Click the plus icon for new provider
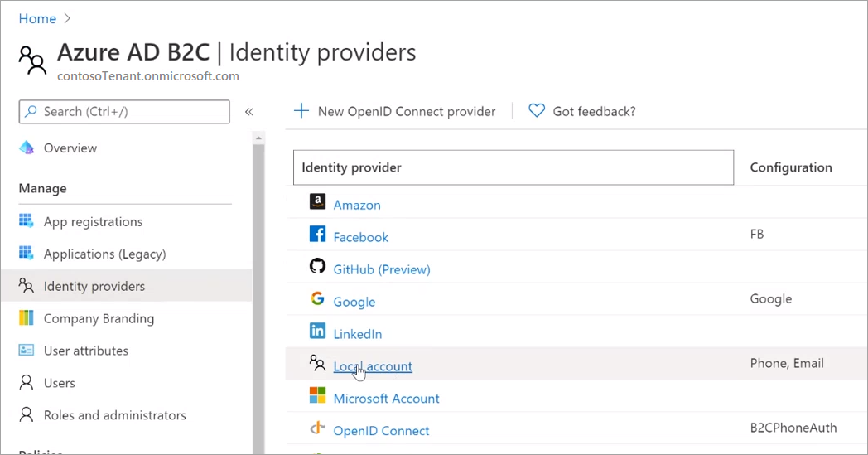Image resolution: width=868 pixels, height=455 pixels. pyautogui.click(x=301, y=111)
